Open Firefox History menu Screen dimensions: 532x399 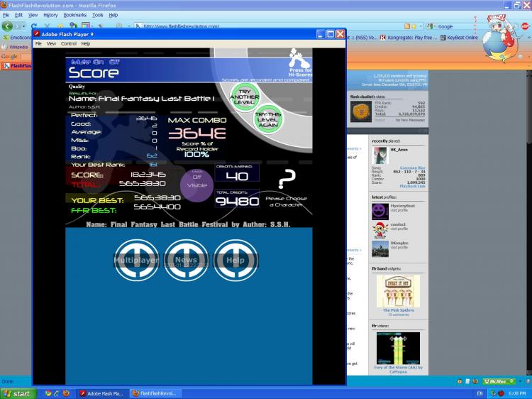click(x=50, y=15)
